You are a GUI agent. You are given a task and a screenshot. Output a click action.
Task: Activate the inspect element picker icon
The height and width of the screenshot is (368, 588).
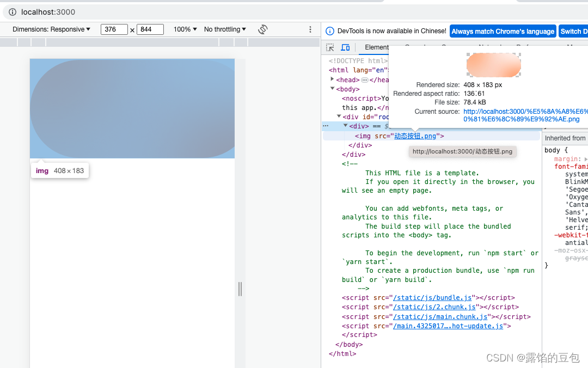(330, 47)
